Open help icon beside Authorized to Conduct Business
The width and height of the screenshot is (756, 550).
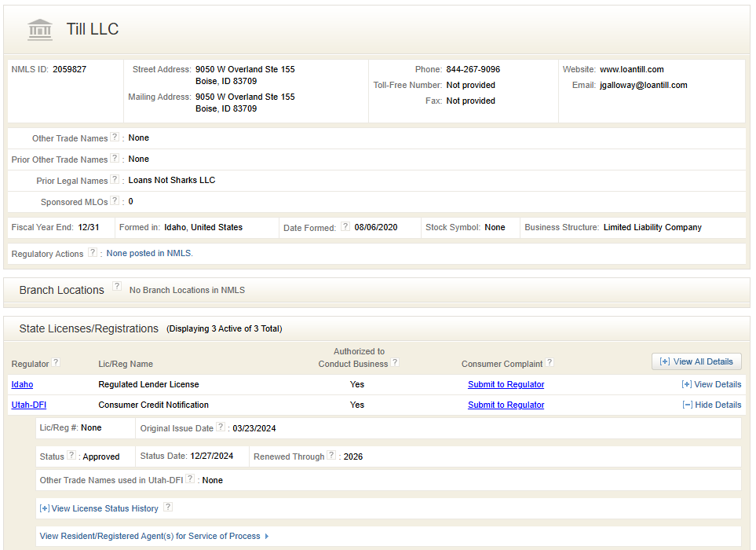[395, 362]
